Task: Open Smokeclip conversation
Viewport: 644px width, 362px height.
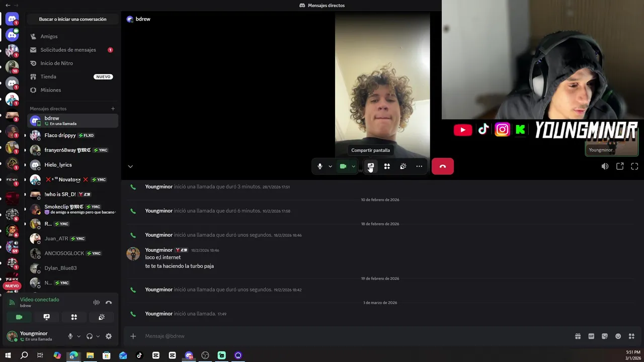Action: click(x=72, y=209)
